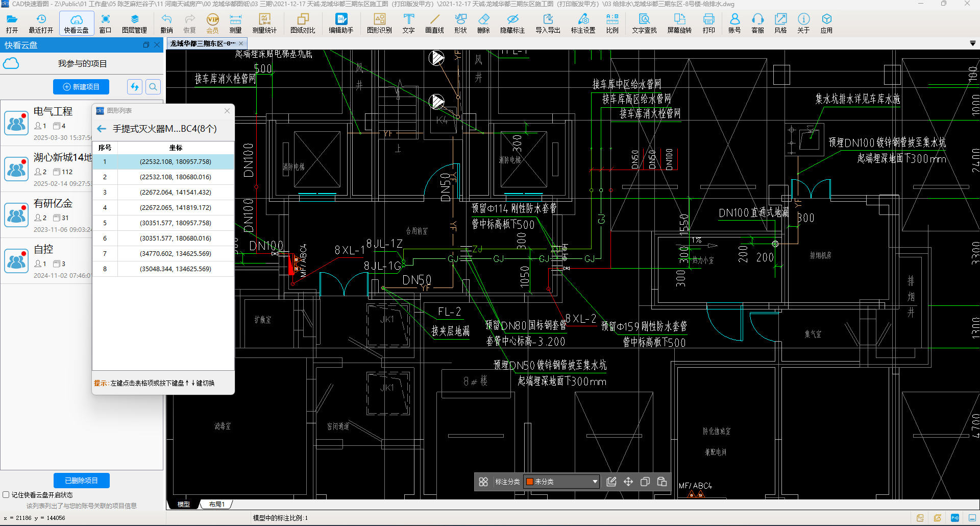Click the 打印 print icon
The width and height of the screenshot is (980, 526).
708,23
